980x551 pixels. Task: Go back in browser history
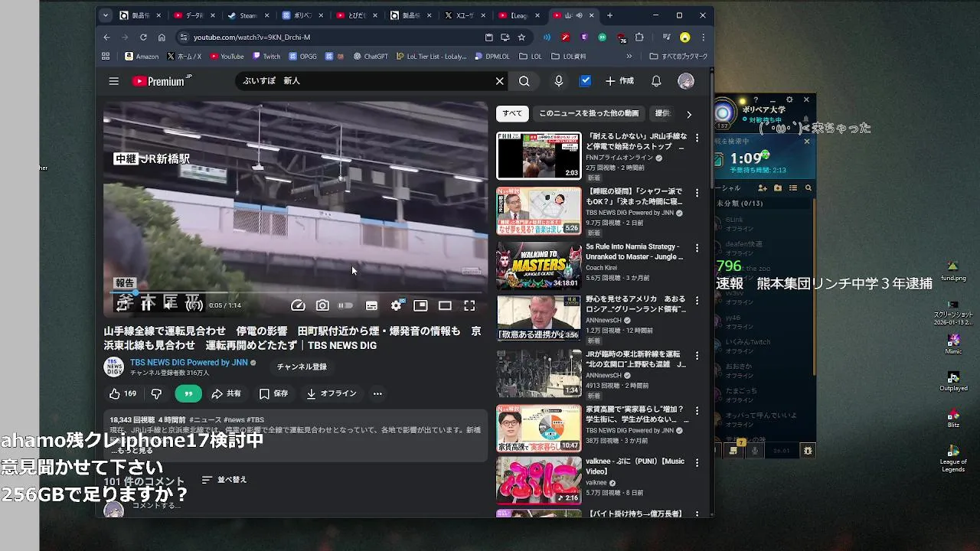106,37
